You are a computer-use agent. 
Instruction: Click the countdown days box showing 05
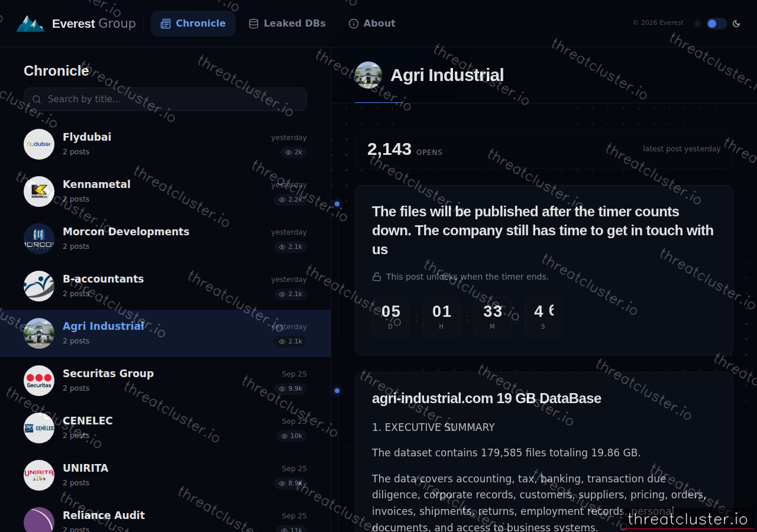[x=391, y=317]
